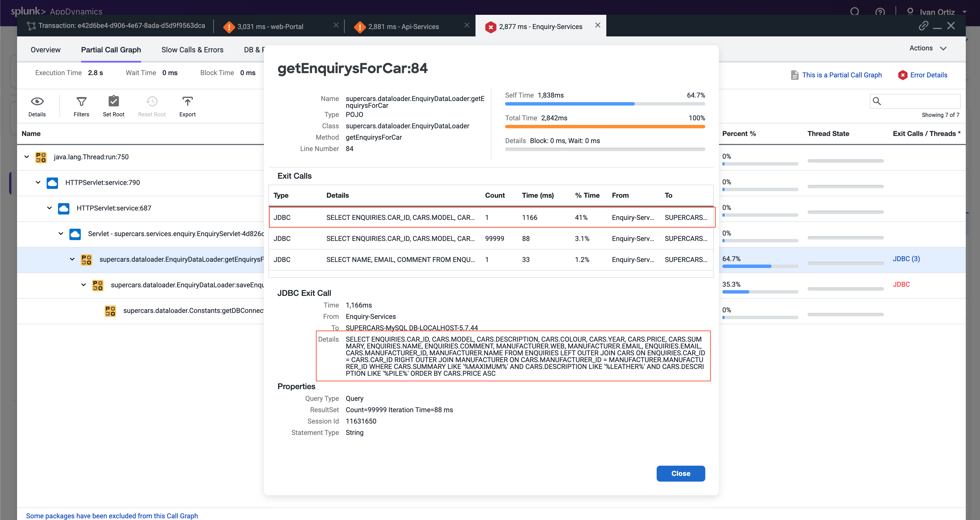The height and width of the screenshot is (520, 980).
Task: Select the JDBC row with count 99999
Action: point(490,239)
